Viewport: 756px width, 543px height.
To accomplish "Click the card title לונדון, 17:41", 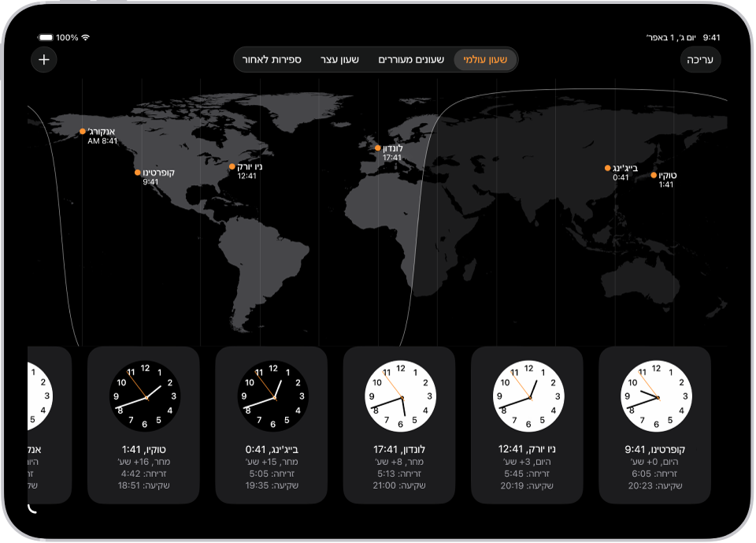I will 399,449.
